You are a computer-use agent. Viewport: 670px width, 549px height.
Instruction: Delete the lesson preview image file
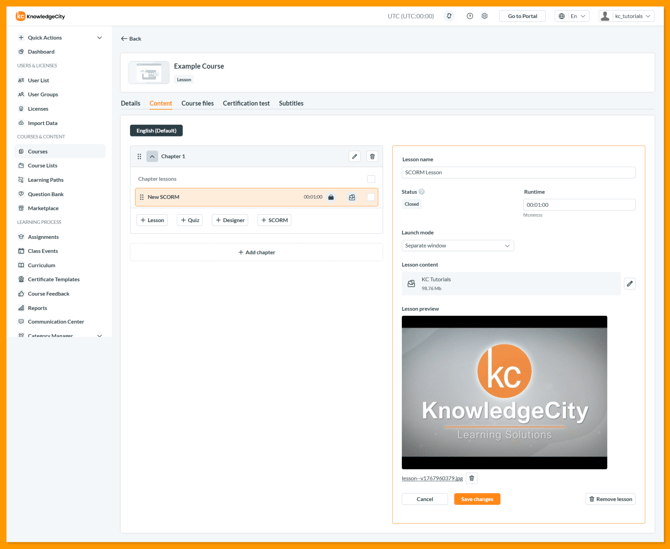click(x=472, y=478)
